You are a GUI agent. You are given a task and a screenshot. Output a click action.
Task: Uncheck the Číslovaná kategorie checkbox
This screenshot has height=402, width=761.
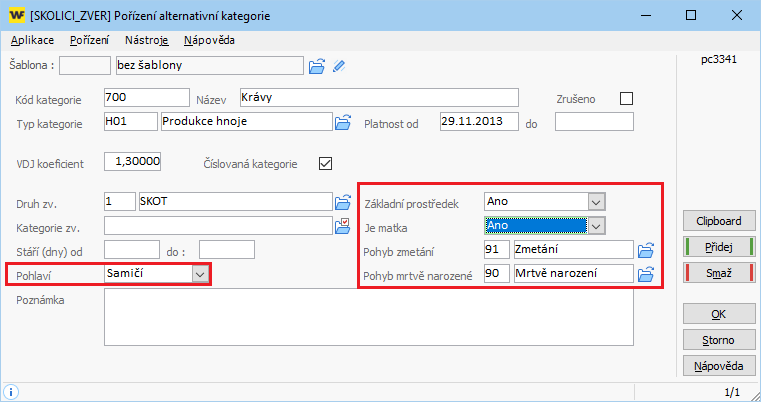point(324,163)
